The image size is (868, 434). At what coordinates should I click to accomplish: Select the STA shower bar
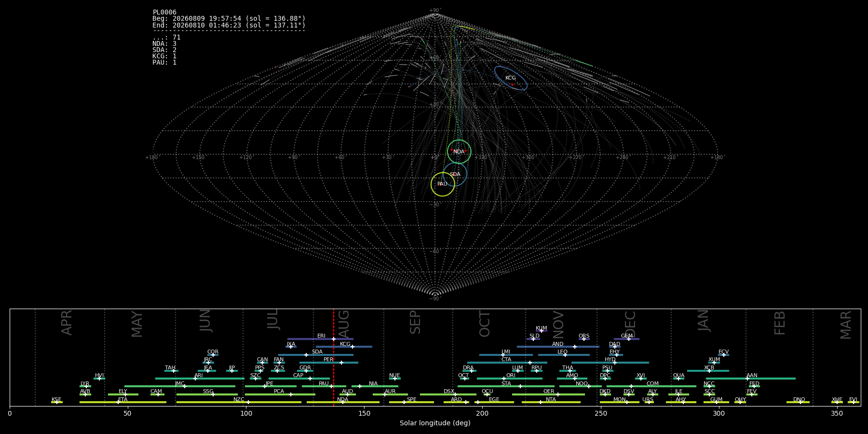pyautogui.click(x=506, y=386)
